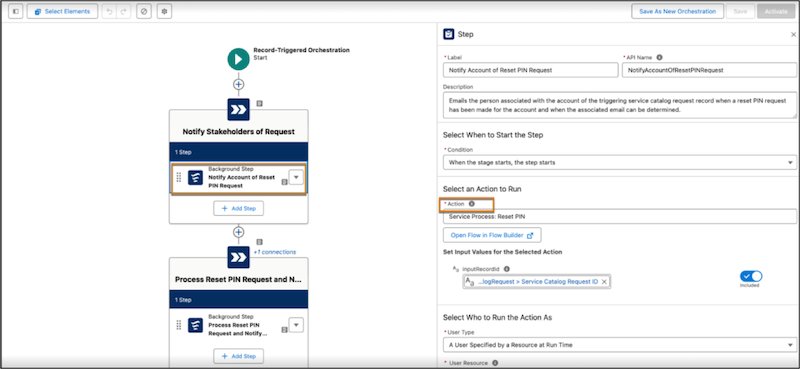Open the User Type dropdown

tap(620, 345)
